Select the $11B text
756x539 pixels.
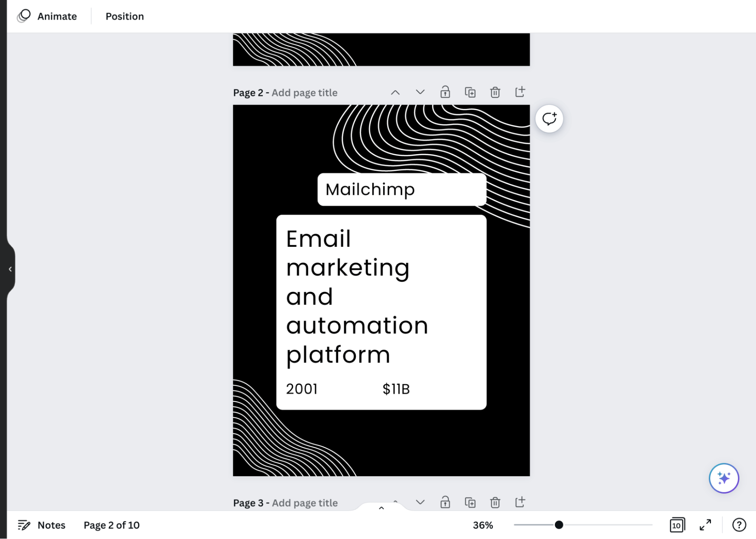tap(396, 389)
